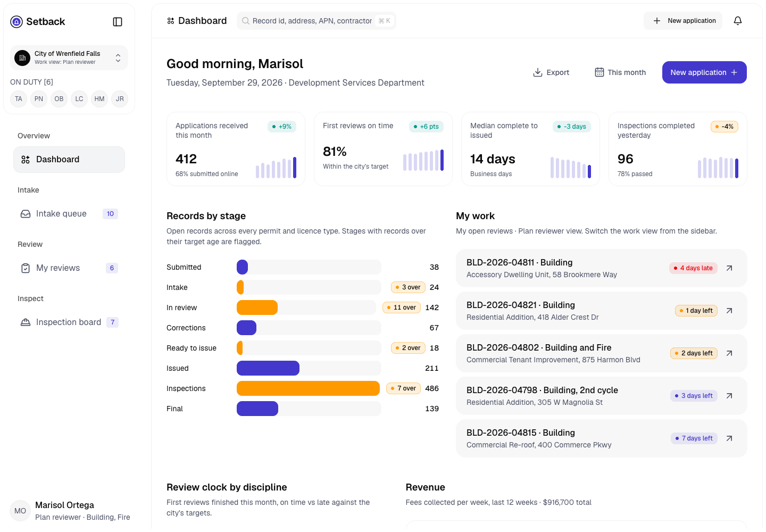Click the JR on-duty avatar
Image resolution: width=766 pixels, height=532 pixels.
click(120, 99)
